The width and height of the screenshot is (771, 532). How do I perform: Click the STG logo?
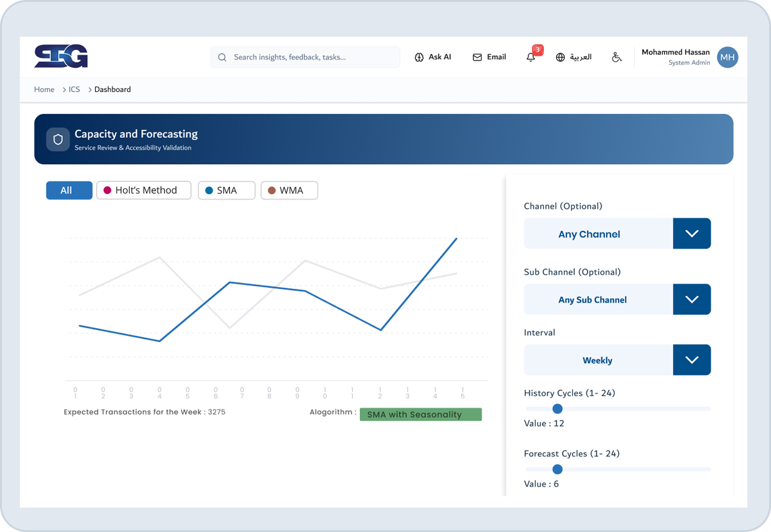tap(61, 56)
